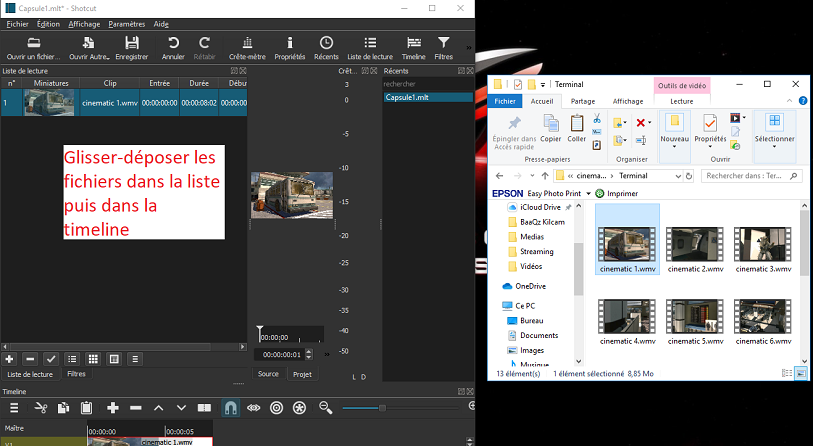813x446 pixels.
Task: Open the timeline hamburger menu
Action: (14, 408)
